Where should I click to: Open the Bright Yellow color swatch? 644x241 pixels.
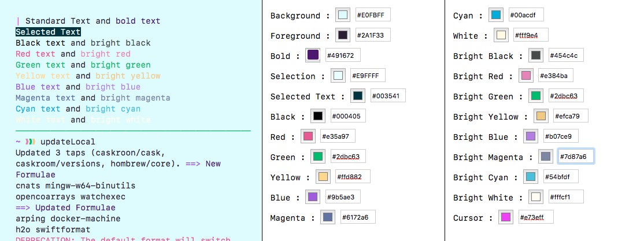pyautogui.click(x=541, y=116)
